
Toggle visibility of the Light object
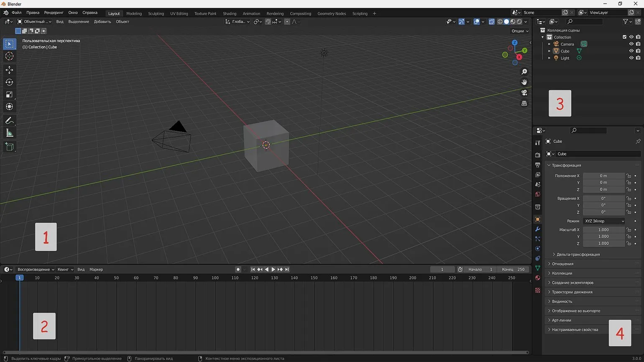click(x=631, y=58)
